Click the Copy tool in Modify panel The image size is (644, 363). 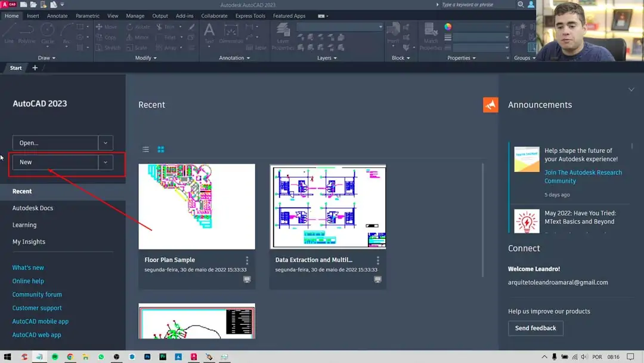(x=106, y=38)
